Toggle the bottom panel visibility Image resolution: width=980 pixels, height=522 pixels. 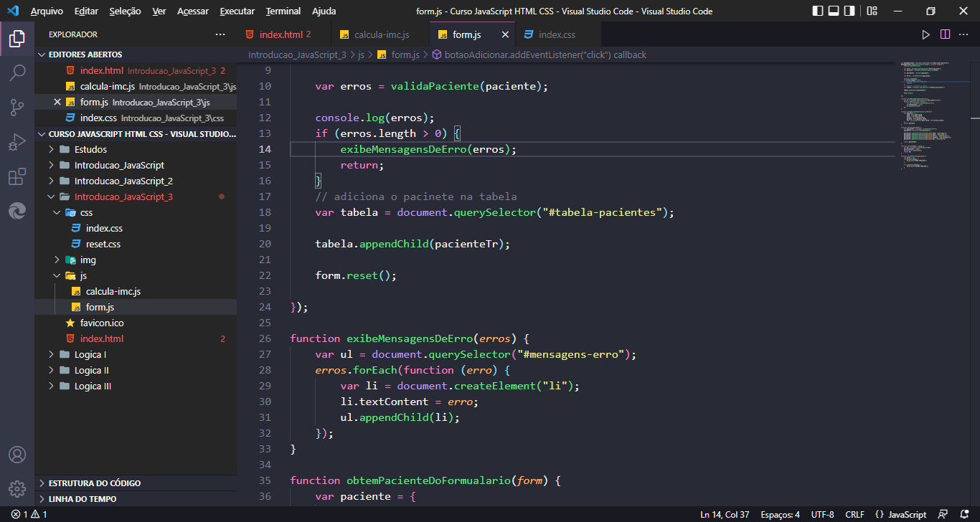coord(834,11)
